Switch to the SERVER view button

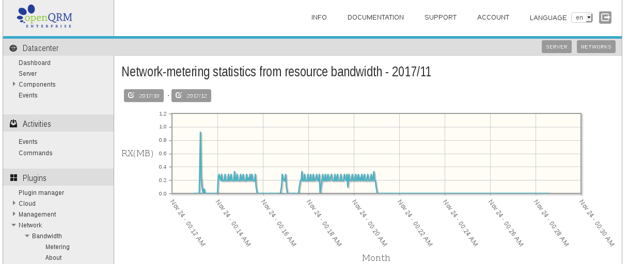(x=557, y=47)
